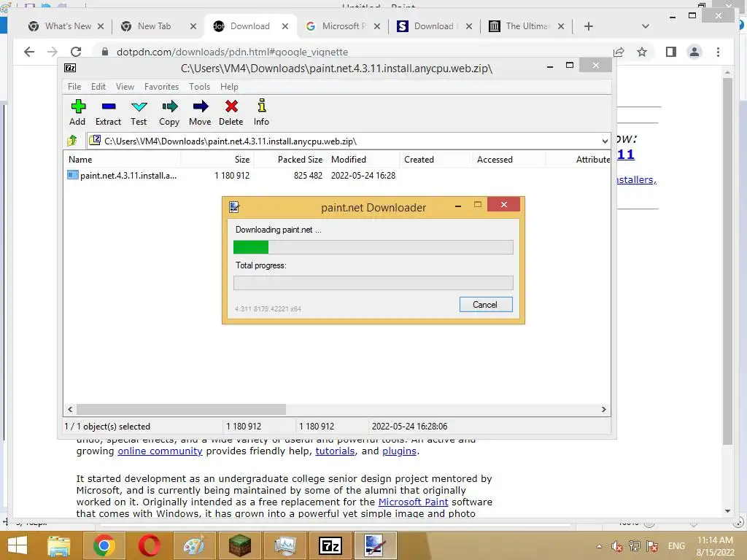This screenshot has width=747, height=560.
Task: Follow the Microsoft Paint link
Action: 413,502
